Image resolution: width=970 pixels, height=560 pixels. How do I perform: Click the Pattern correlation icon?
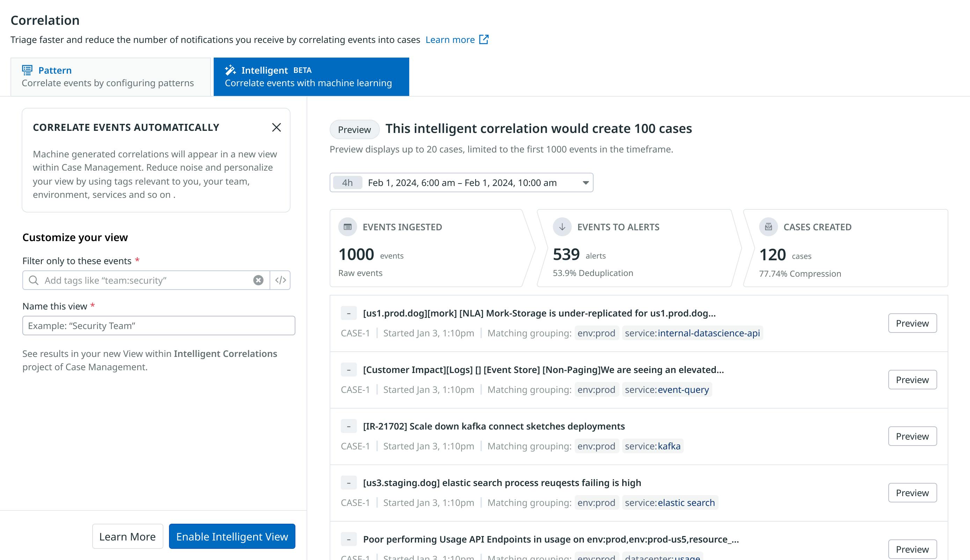[x=26, y=70]
